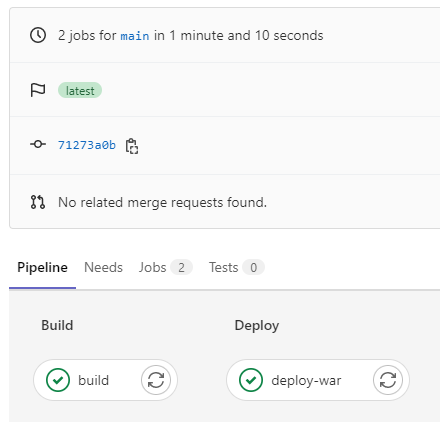
Task: Retry the deploy-war job with the refresh icon
Action: click(x=388, y=380)
